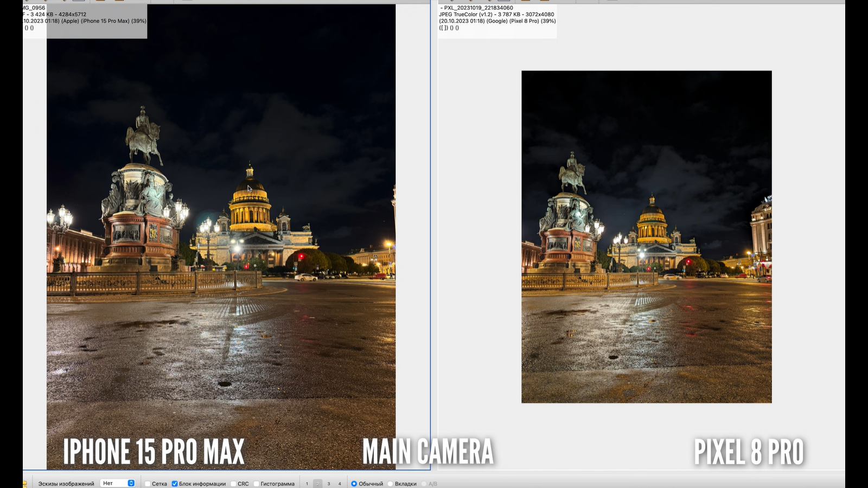The image size is (868, 488).
Task: Click the horse statue in the Pixel photo
Action: 573,172
